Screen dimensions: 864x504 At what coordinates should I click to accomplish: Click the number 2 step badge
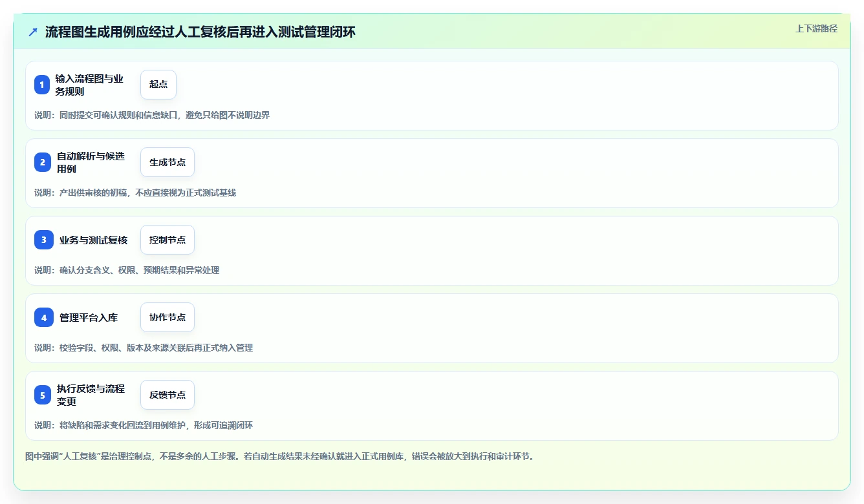pyautogui.click(x=43, y=162)
